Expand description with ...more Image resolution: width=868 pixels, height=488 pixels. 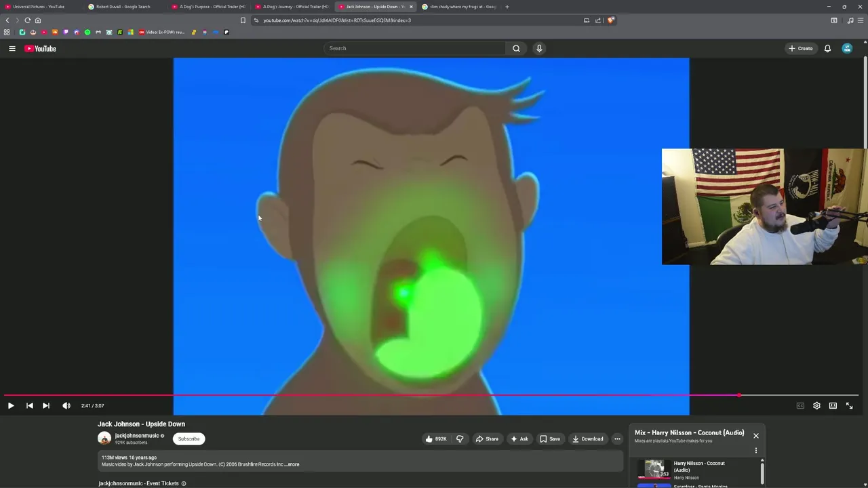(x=292, y=464)
